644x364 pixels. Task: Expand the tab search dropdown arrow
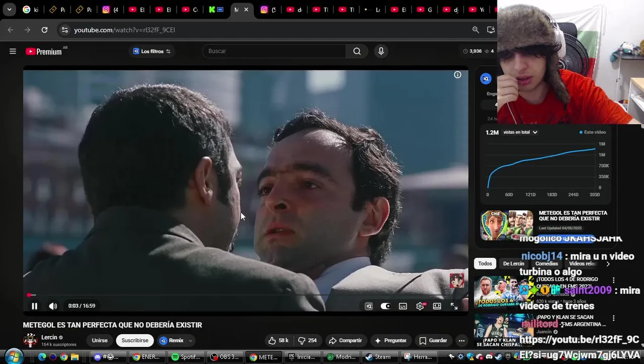pyautogui.click(x=9, y=10)
